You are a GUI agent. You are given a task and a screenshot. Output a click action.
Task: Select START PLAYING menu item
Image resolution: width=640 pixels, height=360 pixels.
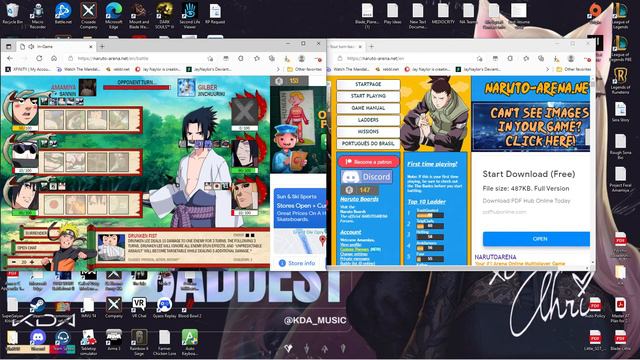pos(368,96)
